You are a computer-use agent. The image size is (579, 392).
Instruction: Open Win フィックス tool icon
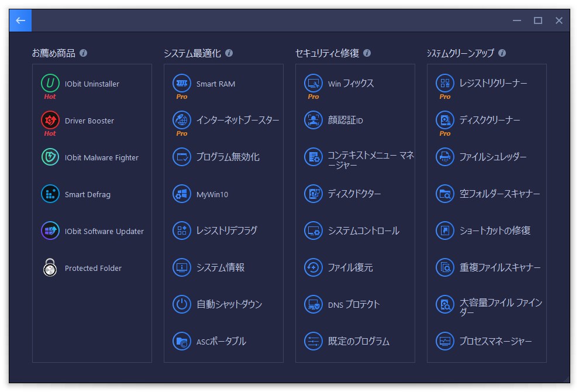pyautogui.click(x=313, y=83)
